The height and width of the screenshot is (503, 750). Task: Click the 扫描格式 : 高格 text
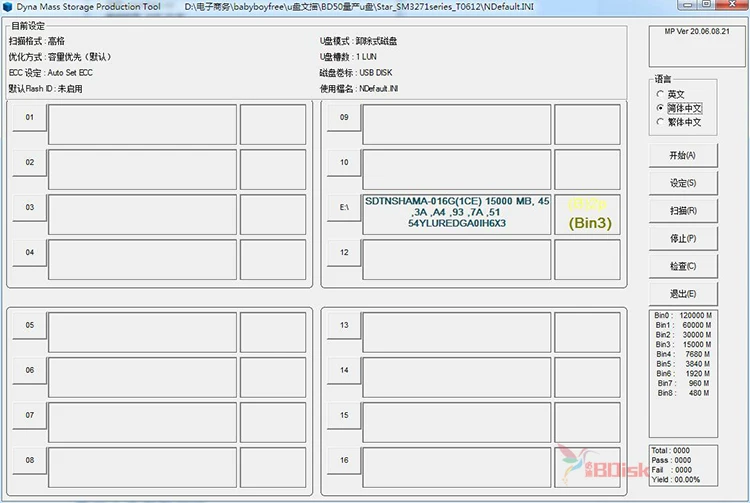pos(37,41)
